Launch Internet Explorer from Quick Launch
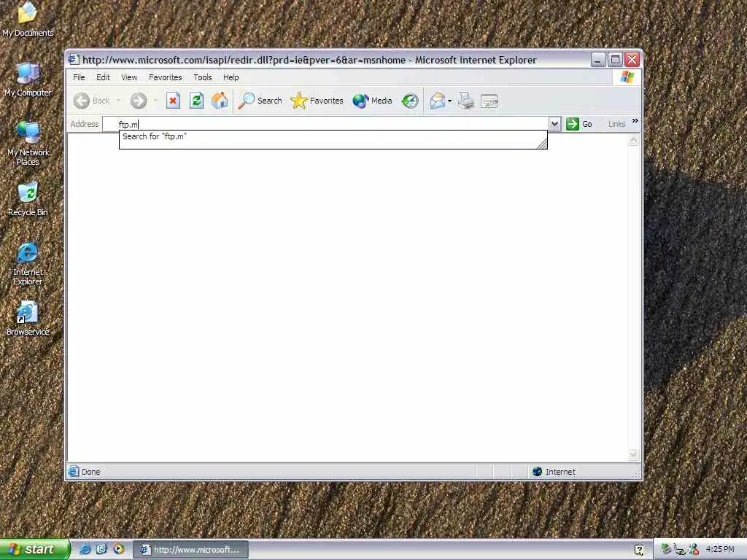The height and width of the screenshot is (560, 747). (x=85, y=549)
